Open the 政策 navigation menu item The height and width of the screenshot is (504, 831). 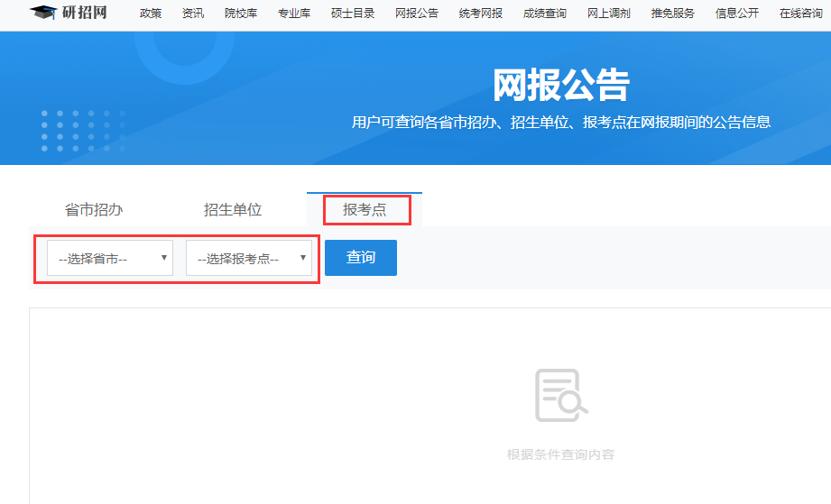[x=151, y=14]
